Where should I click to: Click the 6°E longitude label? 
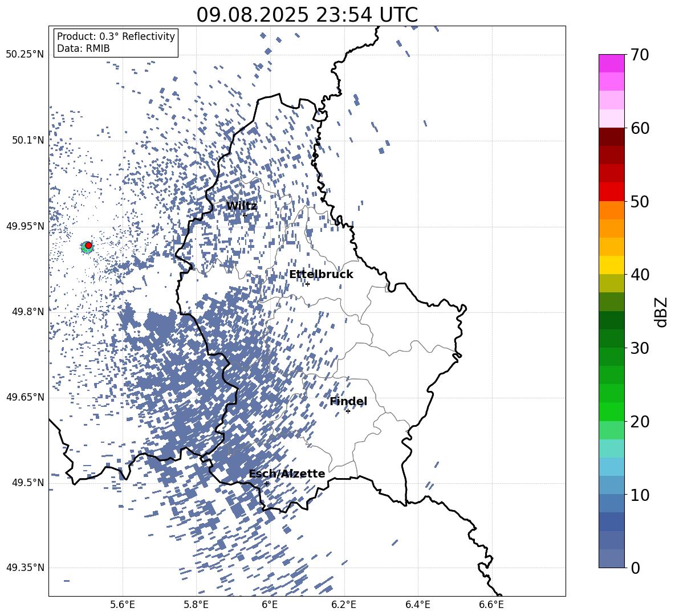(270, 605)
